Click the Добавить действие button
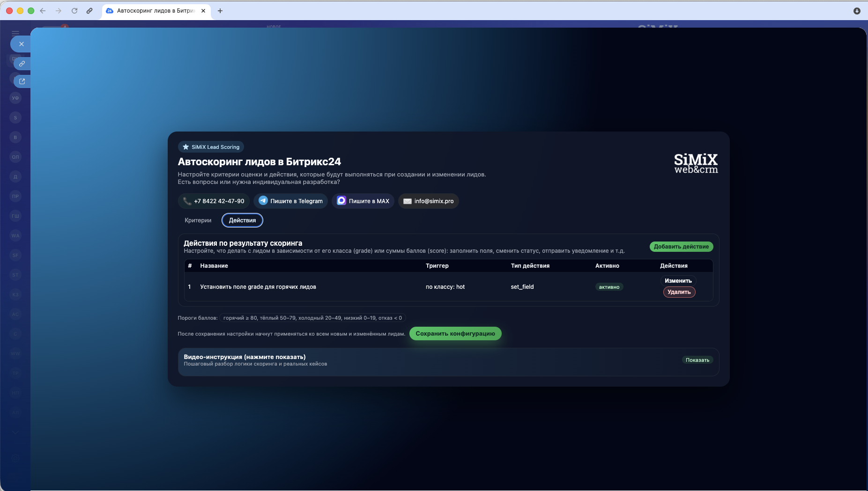868x491 pixels. (681, 247)
